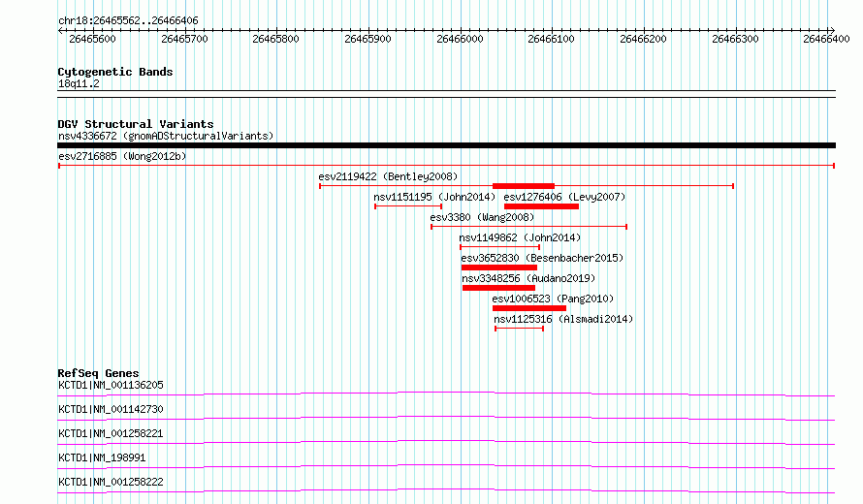Click ruler position 26466000

(460, 39)
